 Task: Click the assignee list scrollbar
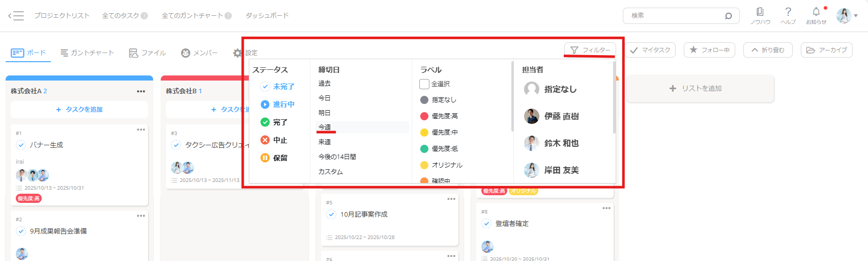[614, 98]
